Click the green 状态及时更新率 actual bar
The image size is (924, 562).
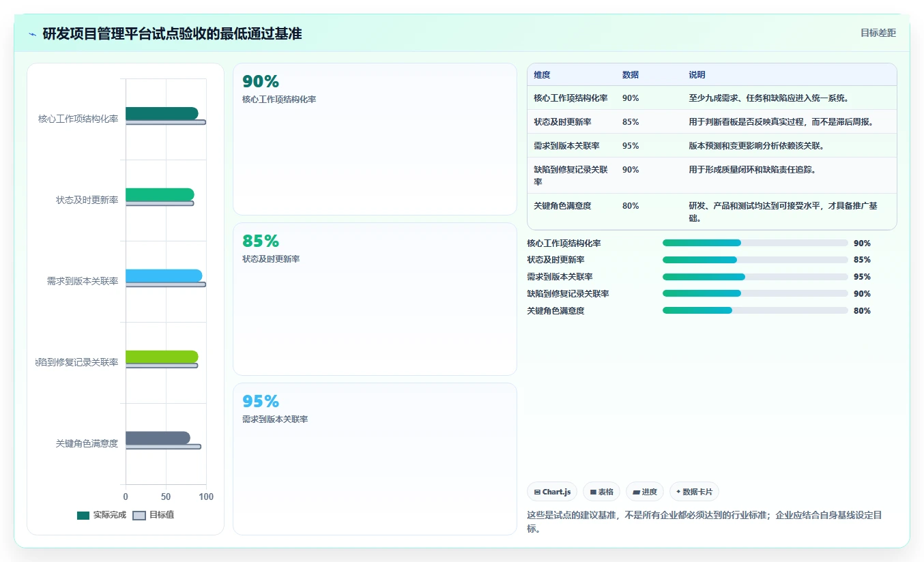coord(160,194)
